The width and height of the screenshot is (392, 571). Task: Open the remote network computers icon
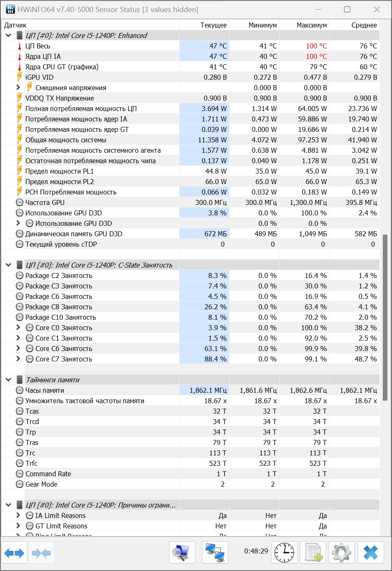click(x=215, y=553)
